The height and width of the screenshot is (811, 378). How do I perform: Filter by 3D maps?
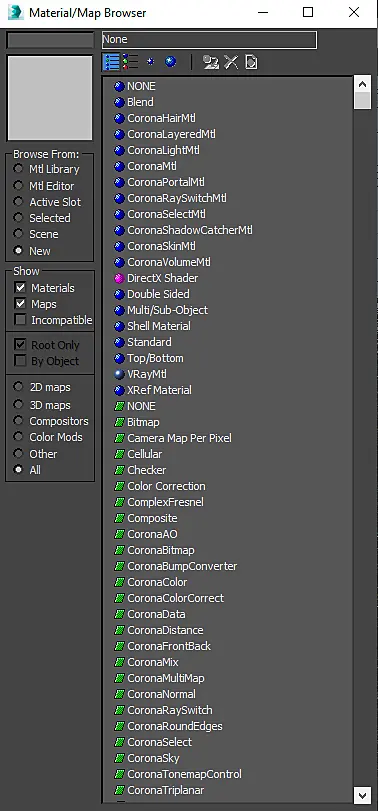click(x=19, y=405)
